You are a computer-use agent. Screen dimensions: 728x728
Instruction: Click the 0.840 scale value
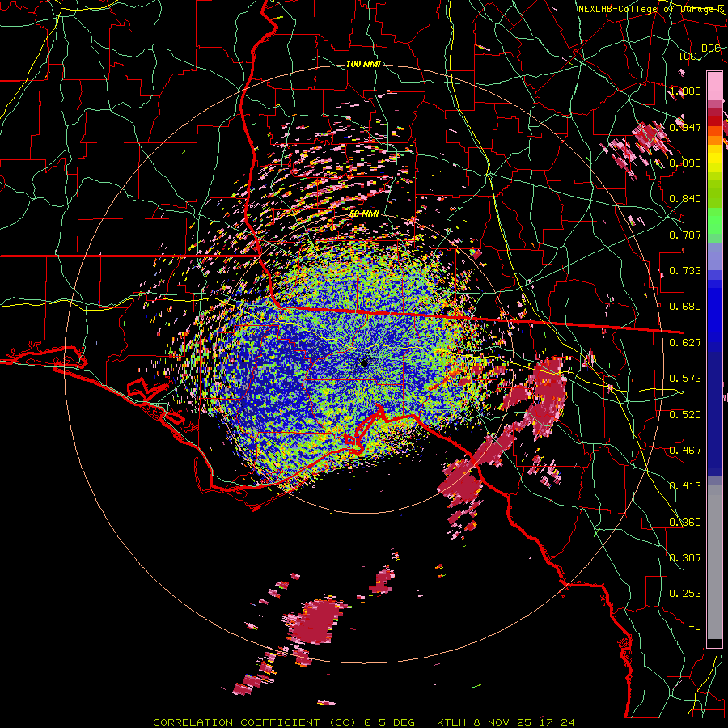[x=685, y=199]
